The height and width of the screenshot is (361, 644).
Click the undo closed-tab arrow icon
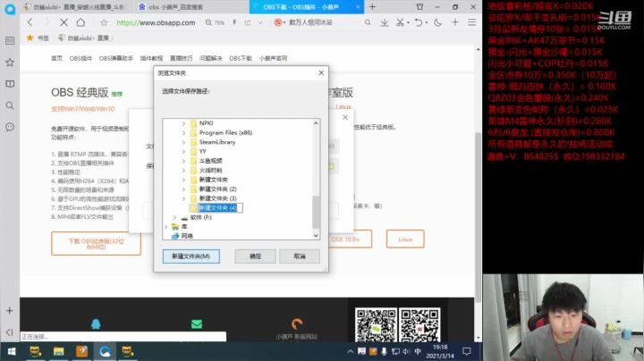pos(418,22)
